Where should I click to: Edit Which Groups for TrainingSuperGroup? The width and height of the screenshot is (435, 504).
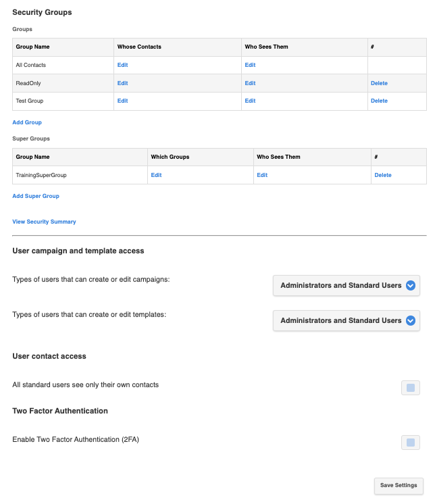coord(156,175)
